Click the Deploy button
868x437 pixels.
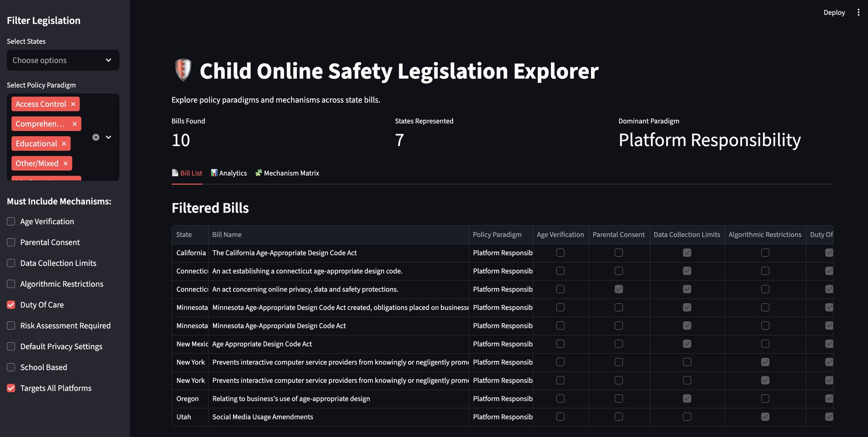point(834,12)
